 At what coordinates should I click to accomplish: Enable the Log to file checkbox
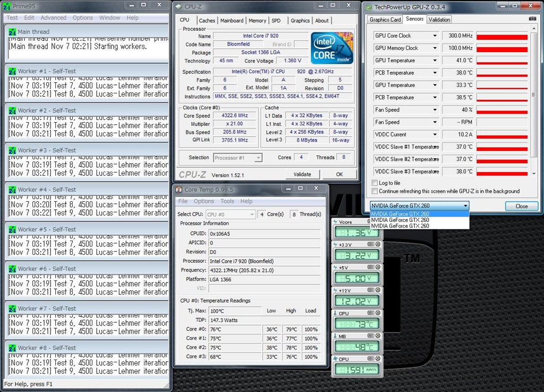[x=375, y=183]
